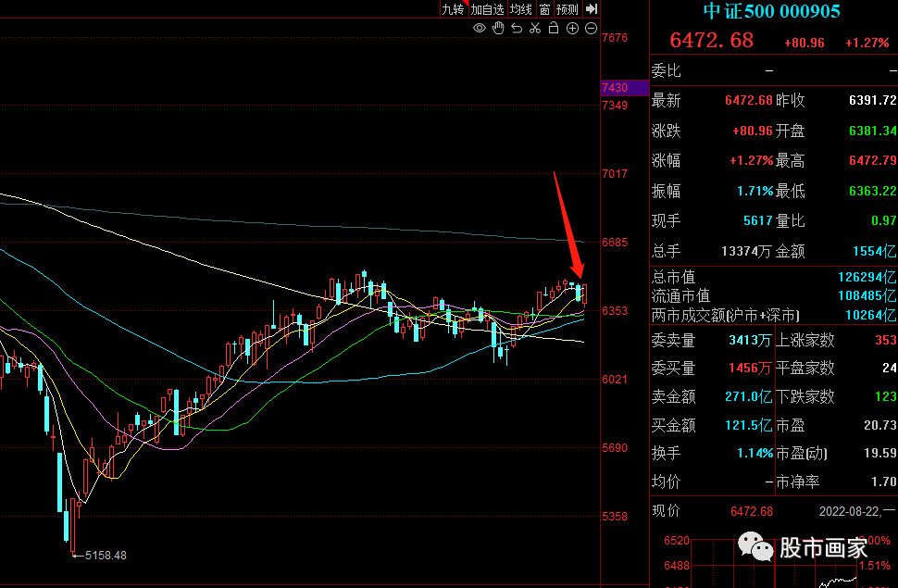This screenshot has height=588, width=898.
Task: Select the 最低 value 6363.22
Action: tap(872, 191)
